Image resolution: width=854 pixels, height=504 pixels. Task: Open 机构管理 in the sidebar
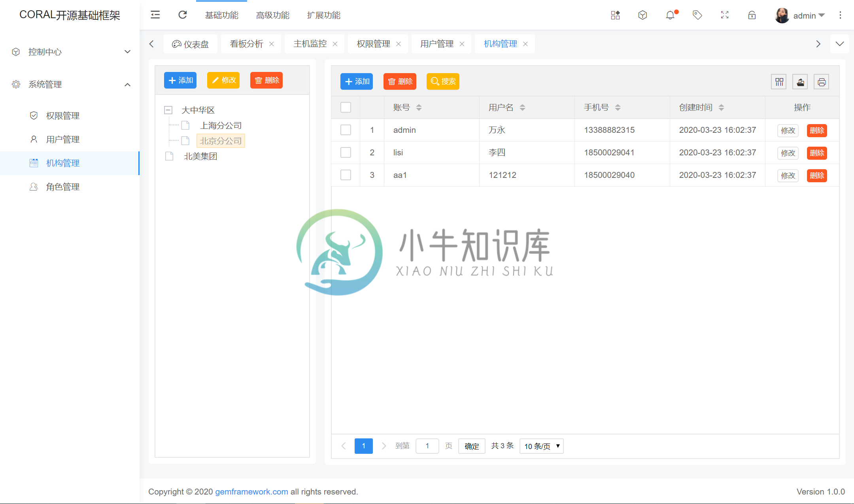70,163
